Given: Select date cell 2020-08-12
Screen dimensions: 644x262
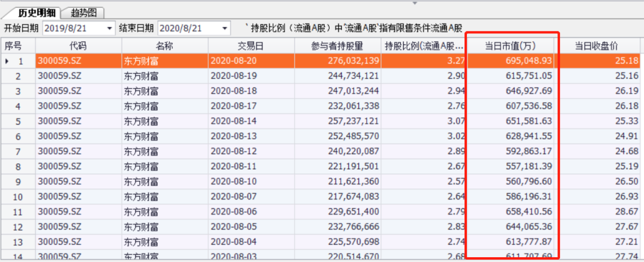Looking at the screenshot, I should 252,151.
